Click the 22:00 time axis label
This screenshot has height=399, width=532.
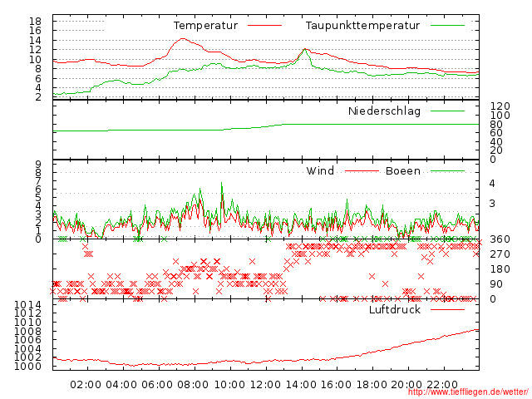click(442, 385)
